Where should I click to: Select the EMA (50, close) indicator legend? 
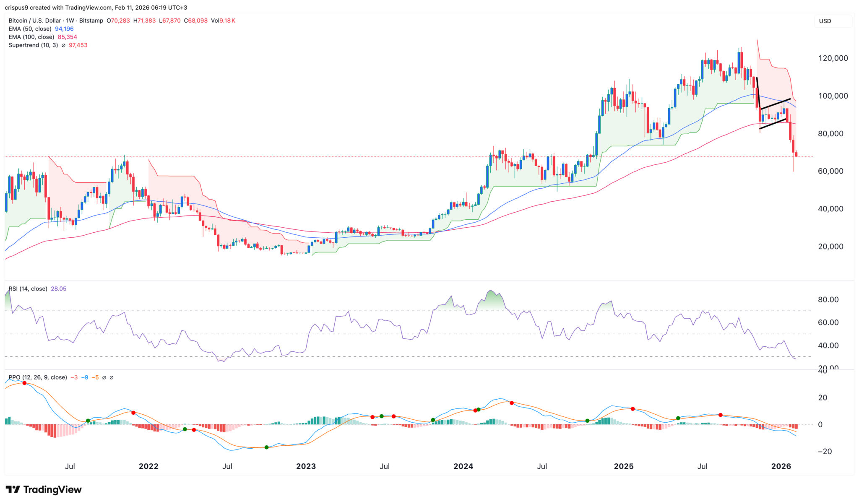(30, 29)
